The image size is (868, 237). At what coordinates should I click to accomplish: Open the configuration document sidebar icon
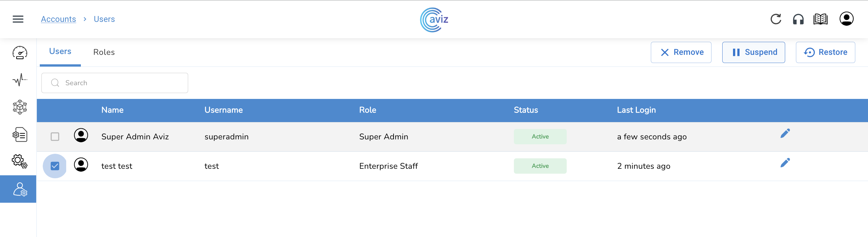[x=20, y=134]
